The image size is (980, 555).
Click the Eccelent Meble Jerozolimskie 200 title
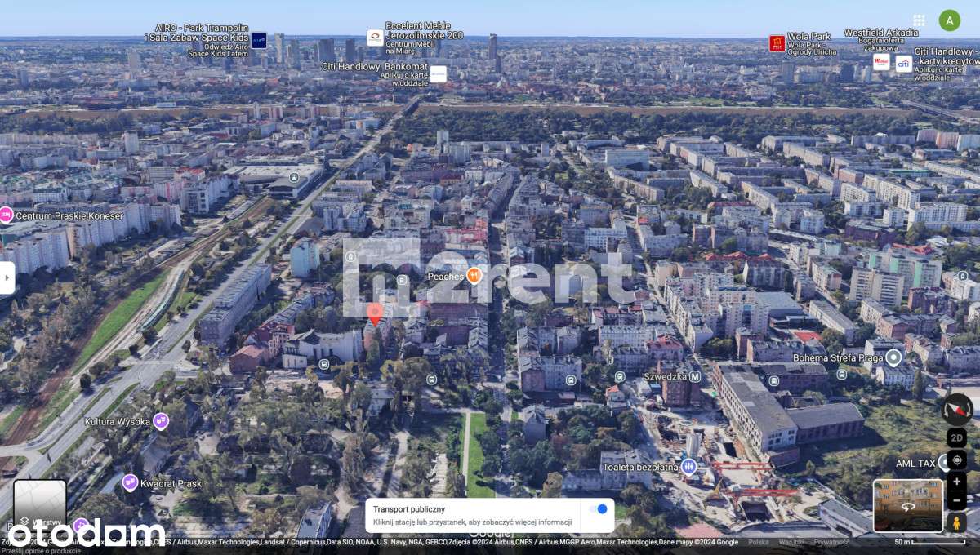point(424,31)
